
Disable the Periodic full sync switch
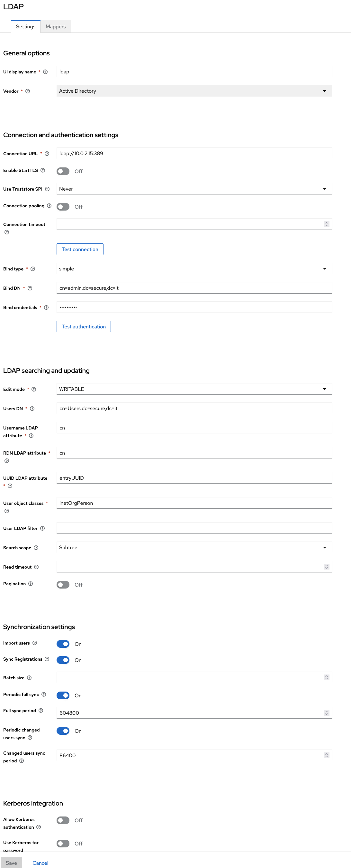[63, 695]
